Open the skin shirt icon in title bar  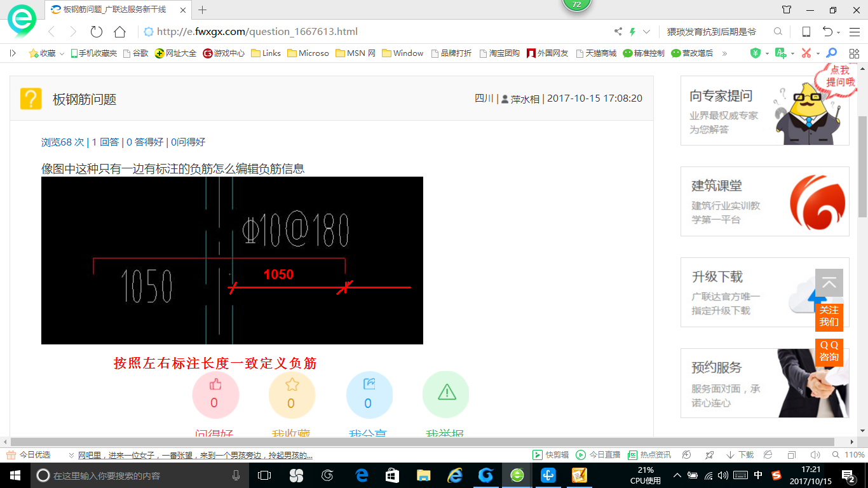tap(787, 10)
